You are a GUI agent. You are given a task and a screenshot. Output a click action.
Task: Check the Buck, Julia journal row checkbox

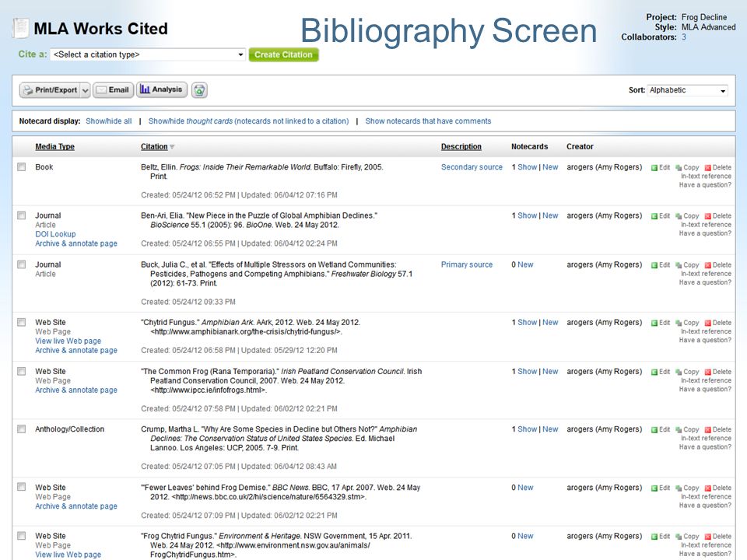click(22, 264)
